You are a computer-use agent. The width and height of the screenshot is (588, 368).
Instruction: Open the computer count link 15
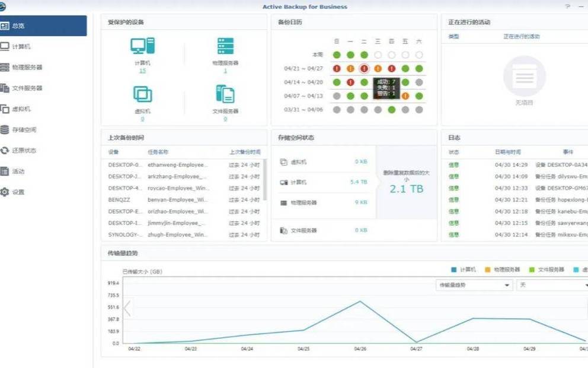click(x=142, y=71)
